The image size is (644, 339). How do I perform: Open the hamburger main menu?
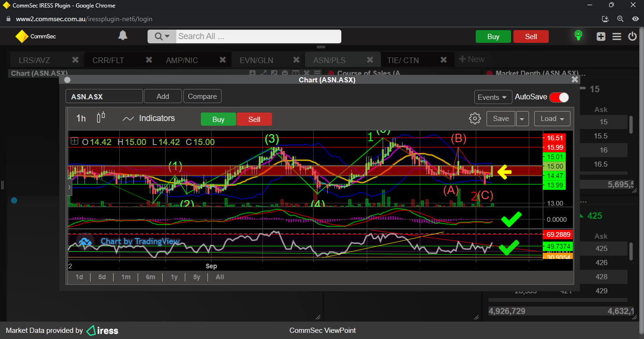[x=617, y=36]
